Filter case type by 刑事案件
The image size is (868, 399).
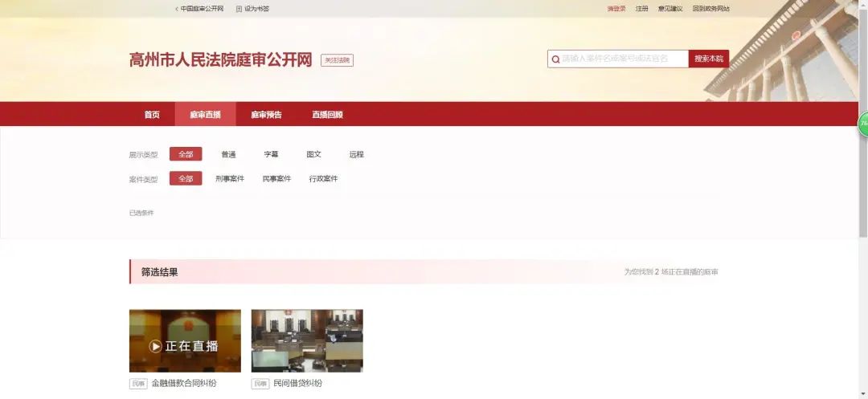click(230, 178)
